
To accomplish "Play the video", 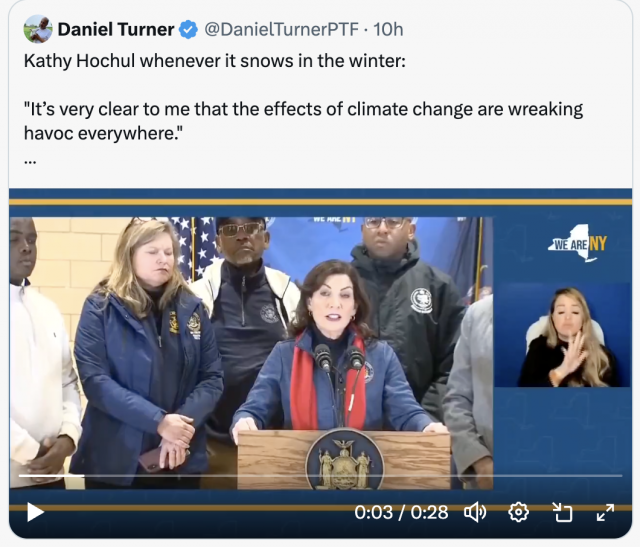I will [x=35, y=513].
